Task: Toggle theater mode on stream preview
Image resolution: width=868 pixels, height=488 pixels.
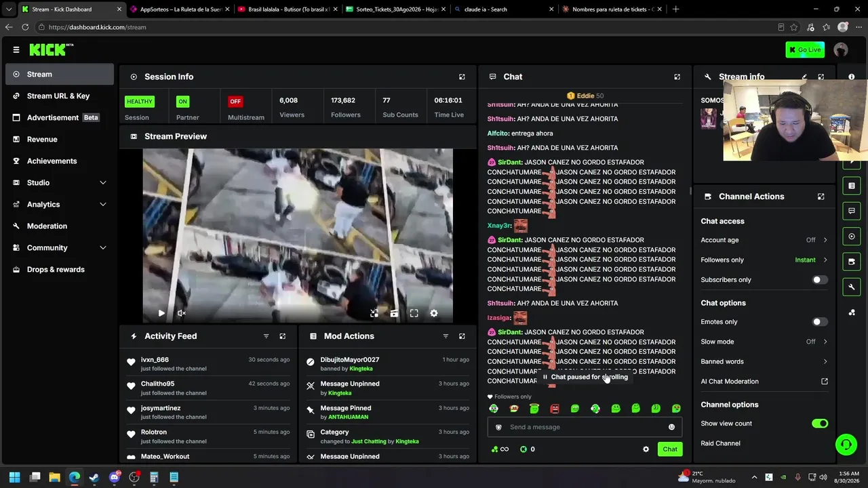Action: 394,313
